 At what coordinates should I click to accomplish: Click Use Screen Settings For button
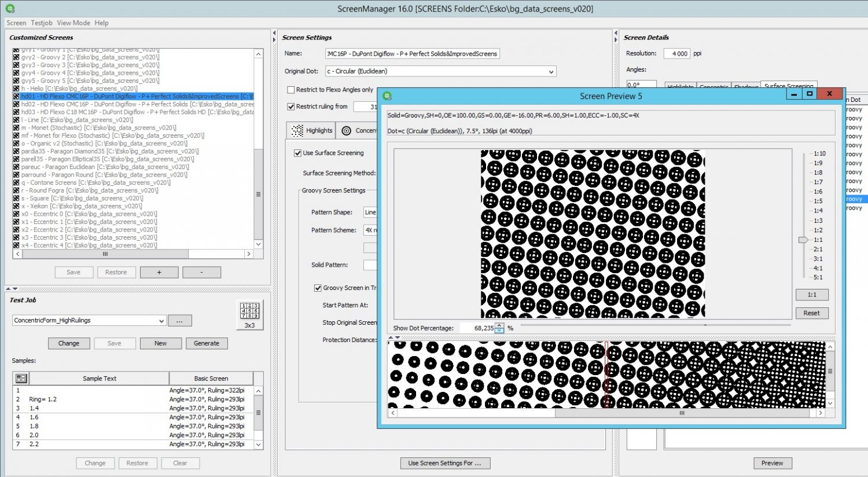point(445,463)
